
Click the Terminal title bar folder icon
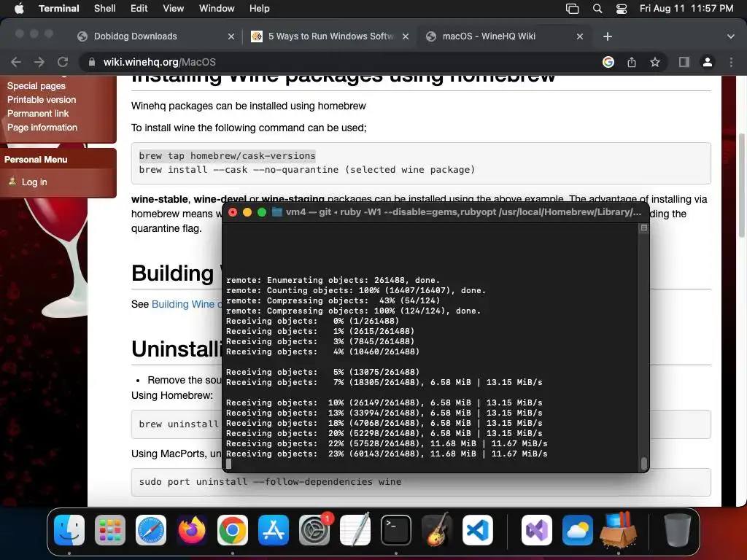pos(276,212)
